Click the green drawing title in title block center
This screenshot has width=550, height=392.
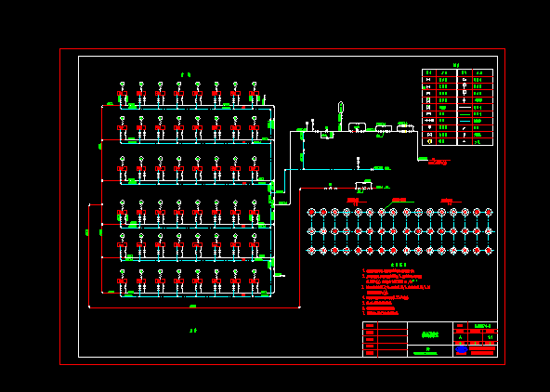pyautogui.click(x=429, y=334)
